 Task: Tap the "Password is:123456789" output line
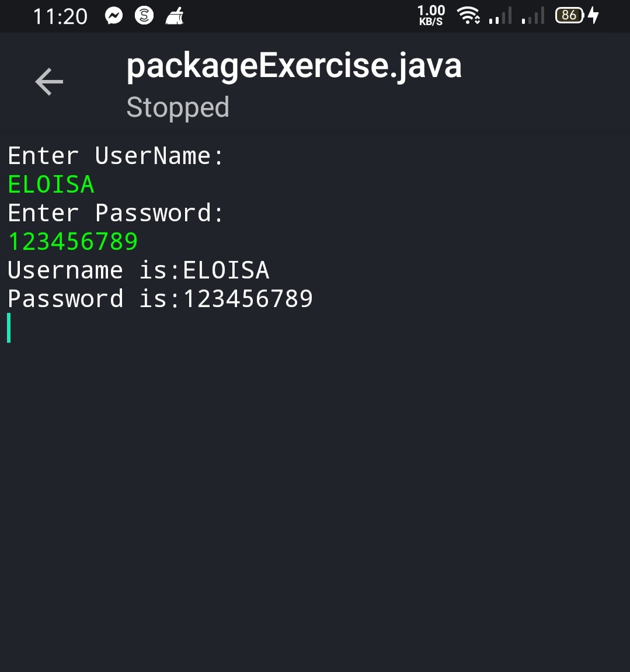(x=161, y=299)
